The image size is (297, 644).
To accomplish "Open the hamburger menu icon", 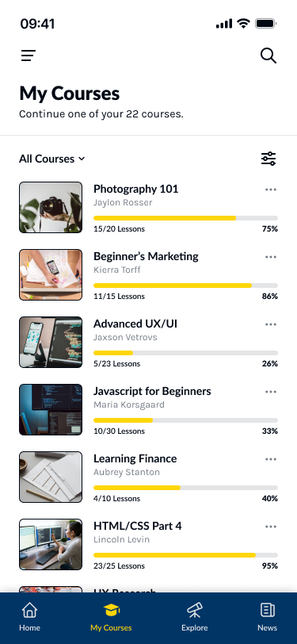I will pos(29,56).
